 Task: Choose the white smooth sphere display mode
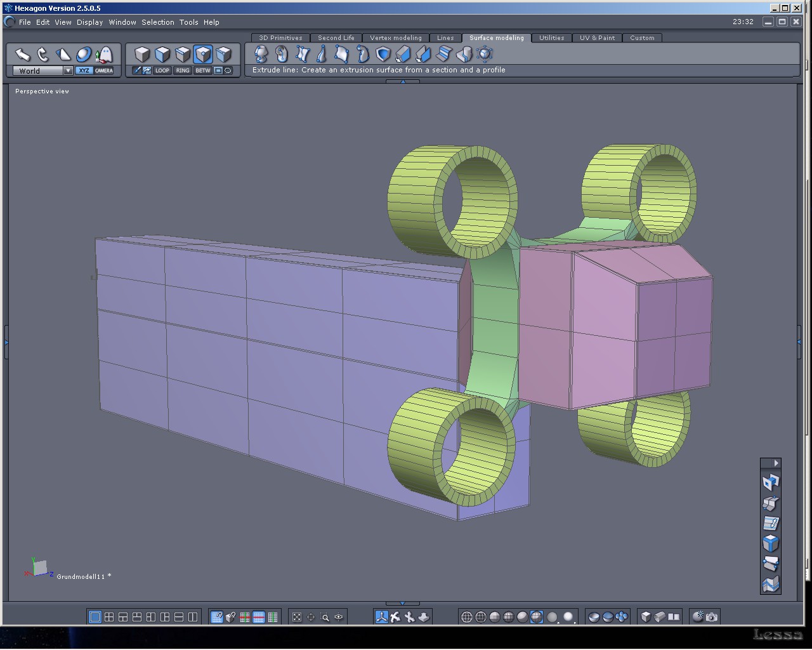568,617
